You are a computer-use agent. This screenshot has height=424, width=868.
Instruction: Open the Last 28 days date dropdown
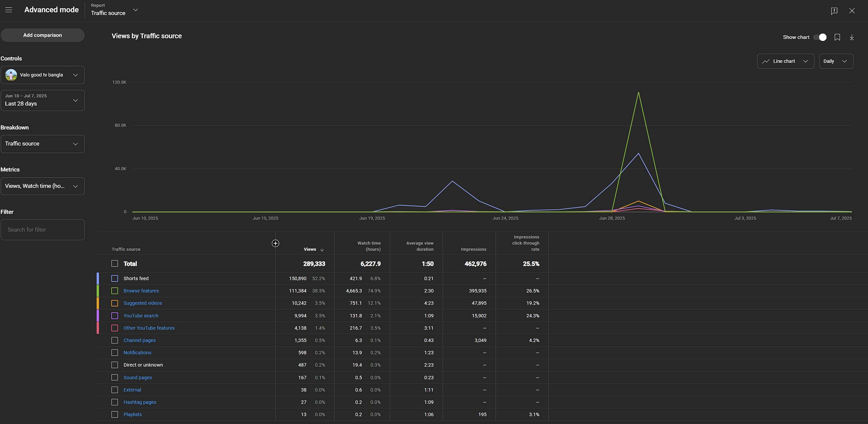click(x=42, y=100)
